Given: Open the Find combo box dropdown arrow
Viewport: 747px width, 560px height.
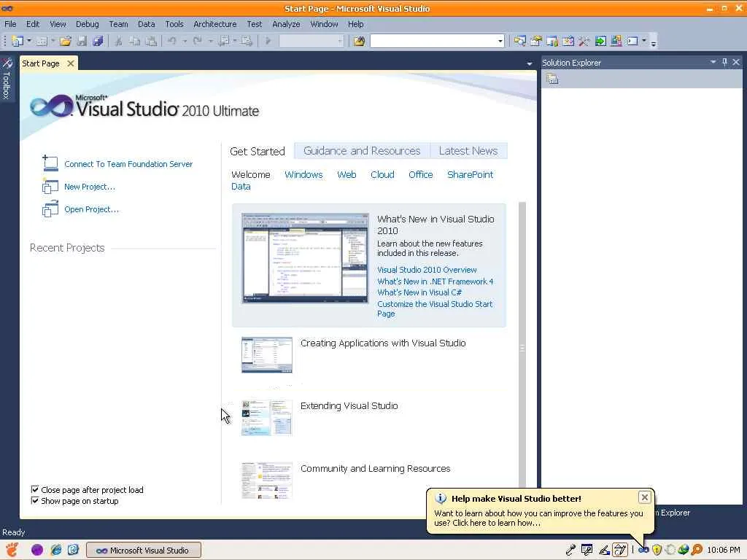Looking at the screenshot, I should click(x=500, y=42).
